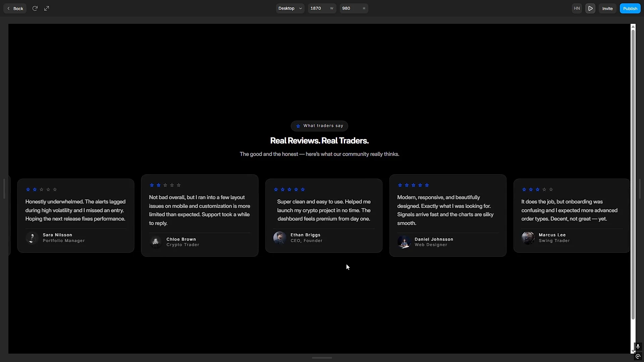Select the 'CEO, Founder' role text
Viewport: 644px width, 362px height.
[307, 241]
